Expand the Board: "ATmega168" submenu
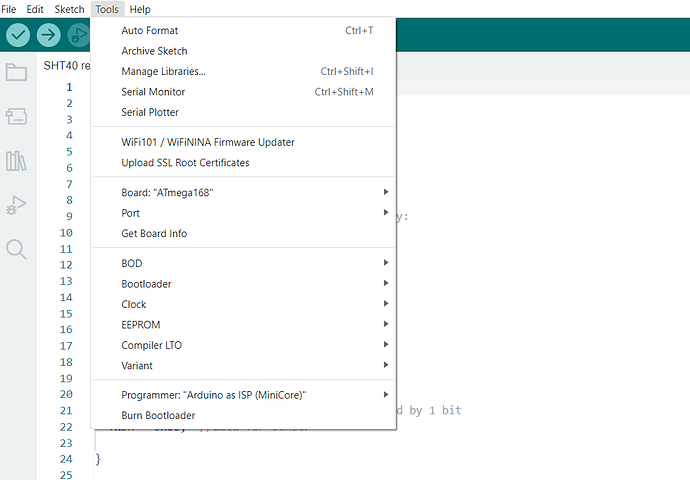The height and width of the screenshot is (480, 690). (243, 192)
